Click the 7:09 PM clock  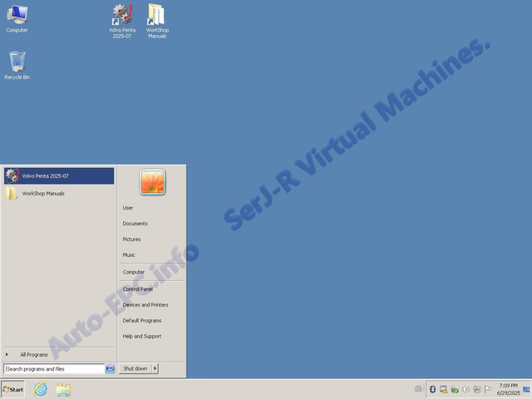point(508,389)
